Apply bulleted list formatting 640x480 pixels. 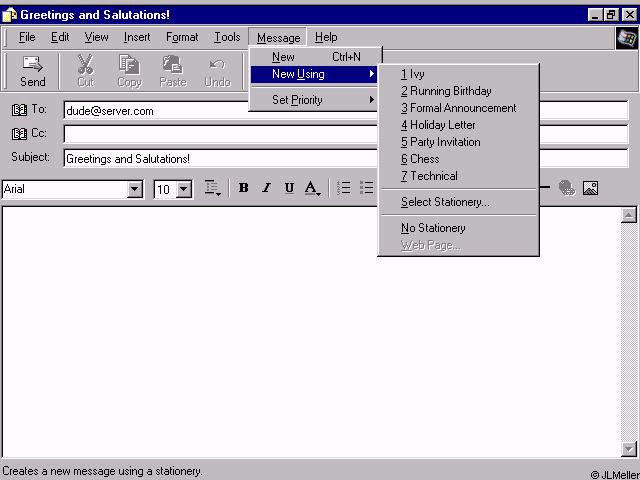(367, 187)
